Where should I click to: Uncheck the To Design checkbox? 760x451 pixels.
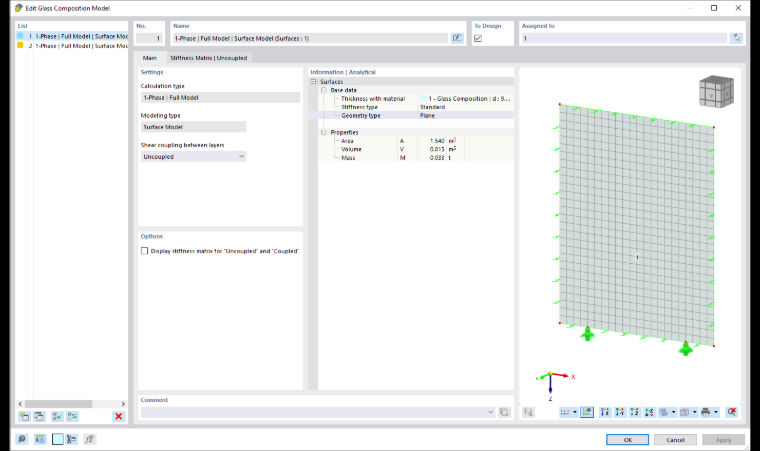(478, 38)
